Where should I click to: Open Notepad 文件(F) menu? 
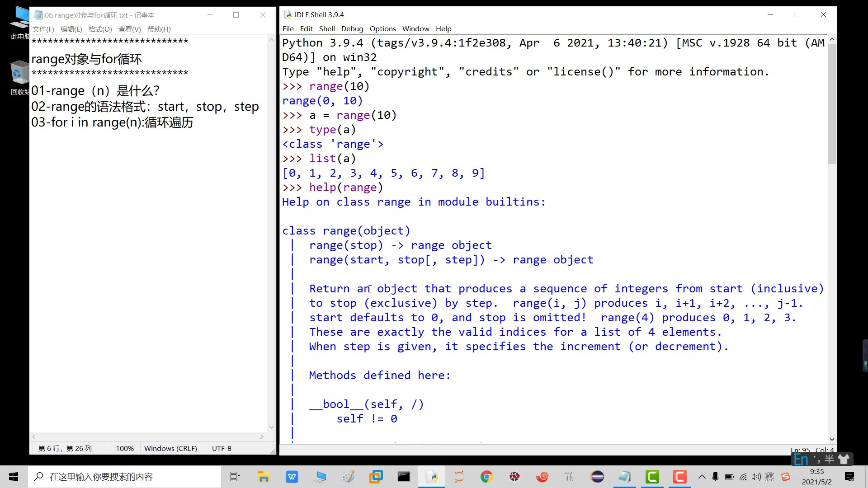[x=43, y=29]
